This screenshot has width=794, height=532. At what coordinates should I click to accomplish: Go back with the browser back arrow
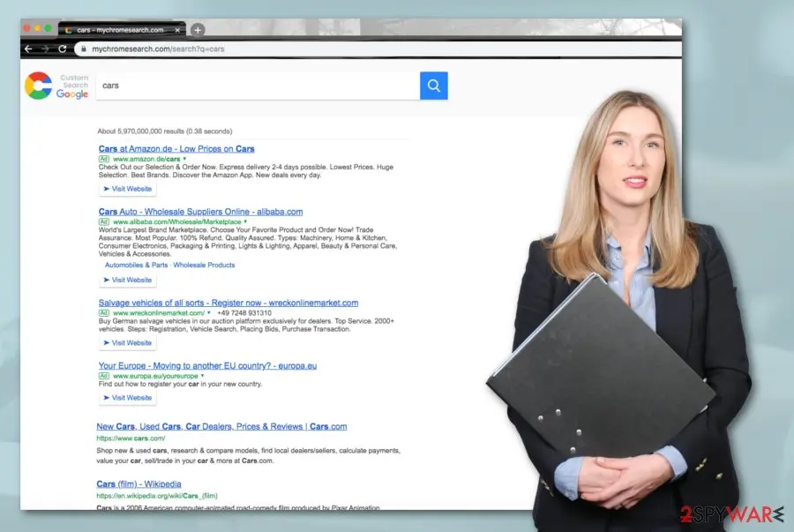pos(28,49)
